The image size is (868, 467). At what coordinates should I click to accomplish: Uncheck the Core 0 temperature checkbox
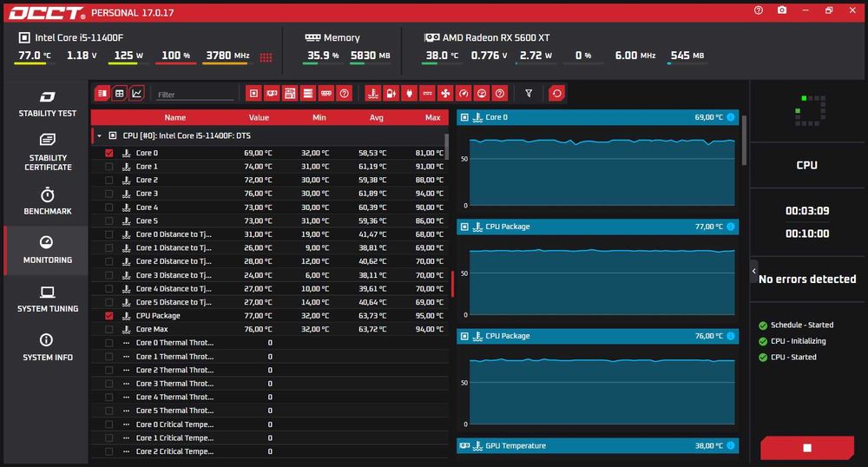tap(109, 154)
